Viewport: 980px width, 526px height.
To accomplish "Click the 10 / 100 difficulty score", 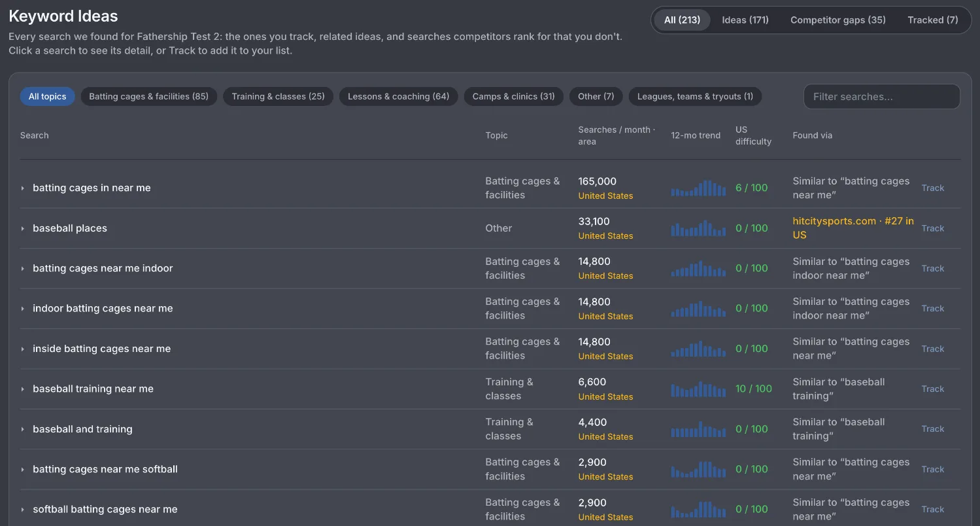I will pos(754,389).
